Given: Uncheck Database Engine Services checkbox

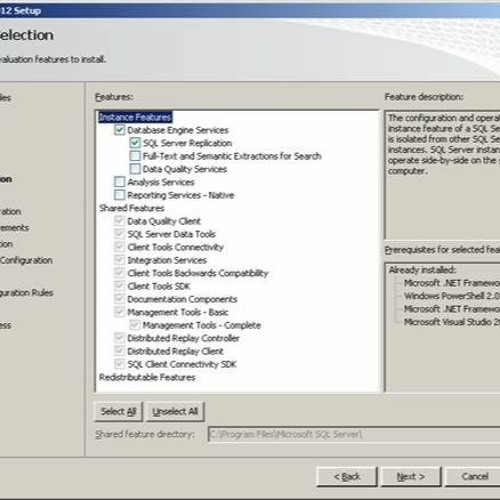Looking at the screenshot, I should pyautogui.click(x=119, y=130).
